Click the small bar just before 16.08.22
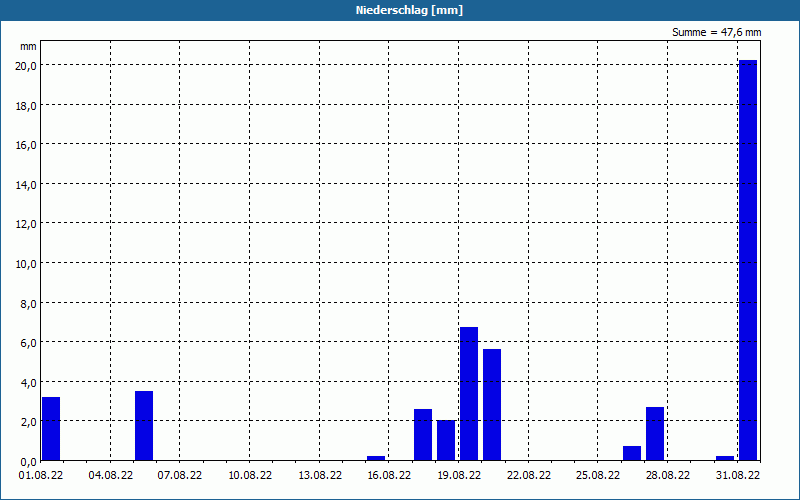 click(376, 458)
